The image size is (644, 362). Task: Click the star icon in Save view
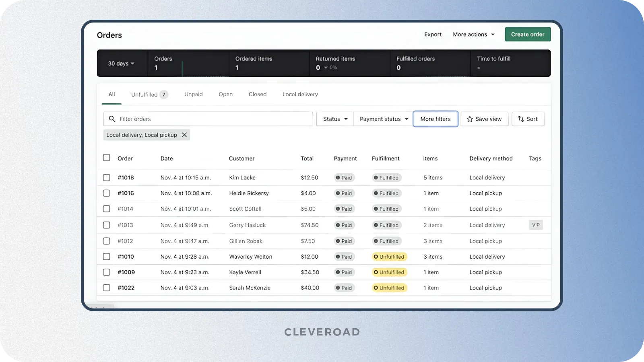[470, 119]
